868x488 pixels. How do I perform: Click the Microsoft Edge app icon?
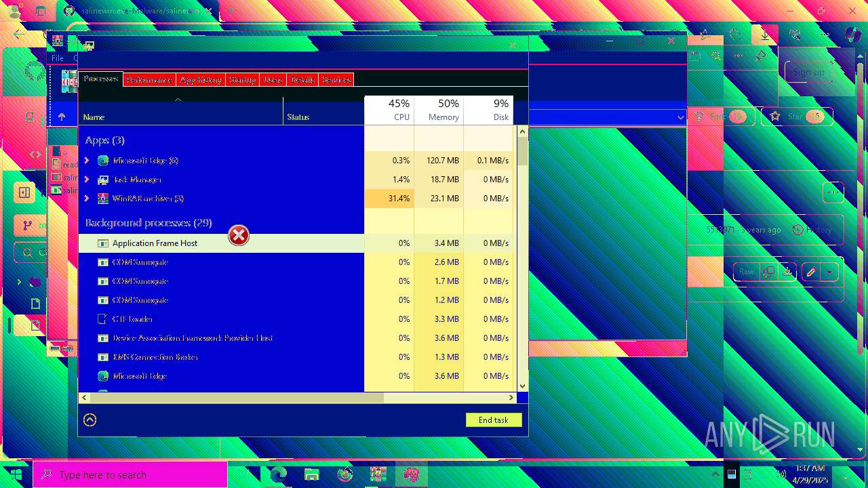click(103, 161)
